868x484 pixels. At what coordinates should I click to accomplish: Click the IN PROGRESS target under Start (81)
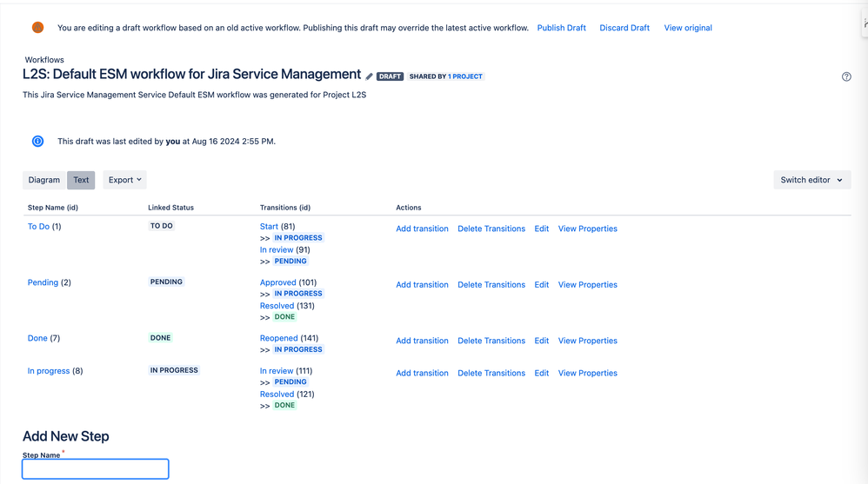pyautogui.click(x=298, y=238)
